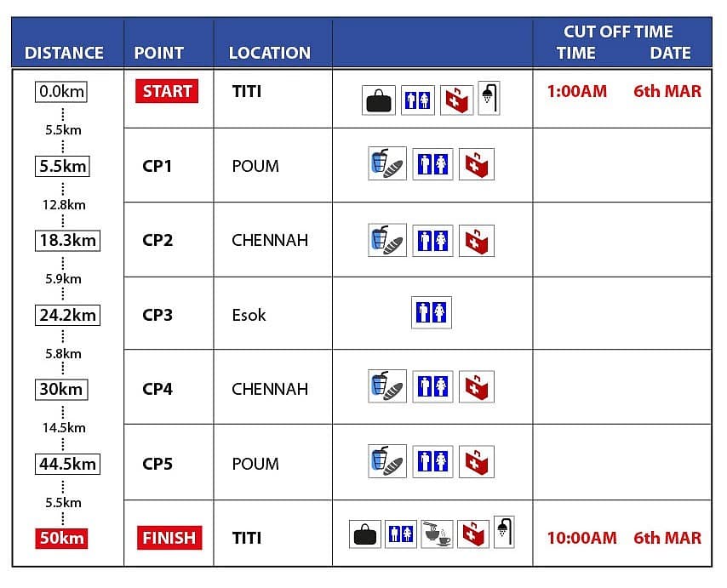Viewport: 727px width, 588px height.
Task: Click the 18.3km distance box
Action: coord(67,240)
